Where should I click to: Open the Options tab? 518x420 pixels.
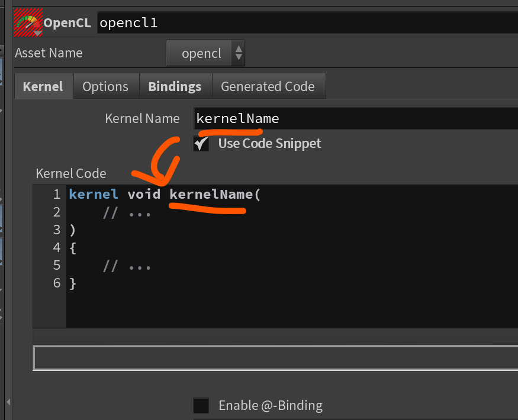tap(105, 86)
